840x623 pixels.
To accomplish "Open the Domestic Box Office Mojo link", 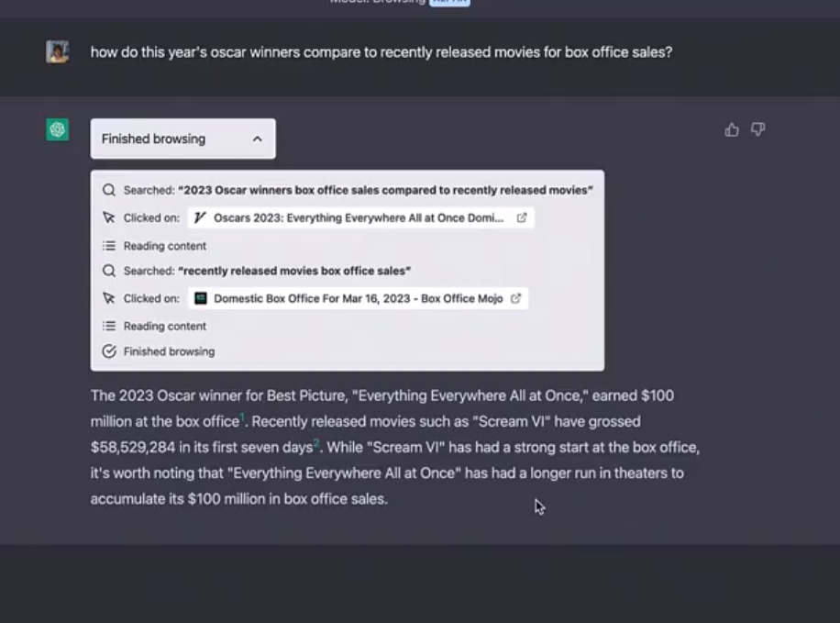I will (358, 298).
